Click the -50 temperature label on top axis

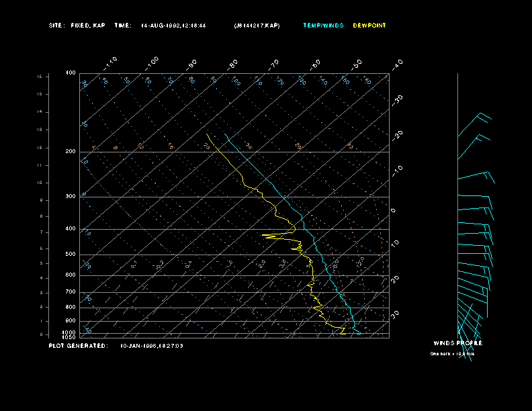(357, 65)
